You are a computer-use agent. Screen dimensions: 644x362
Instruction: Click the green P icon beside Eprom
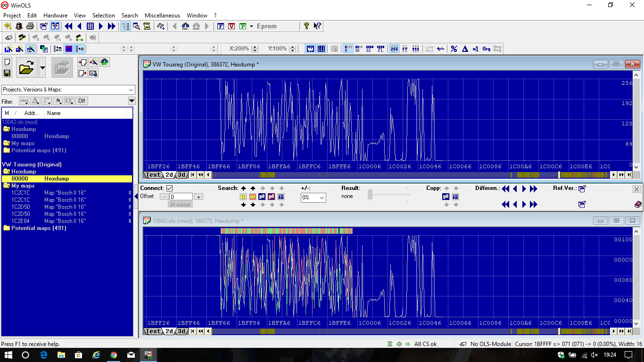click(243, 26)
